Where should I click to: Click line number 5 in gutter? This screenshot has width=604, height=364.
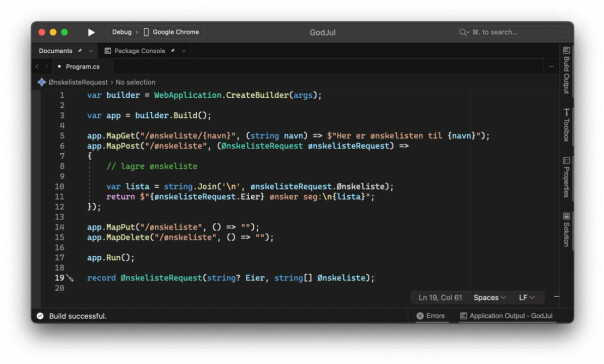[x=62, y=136]
